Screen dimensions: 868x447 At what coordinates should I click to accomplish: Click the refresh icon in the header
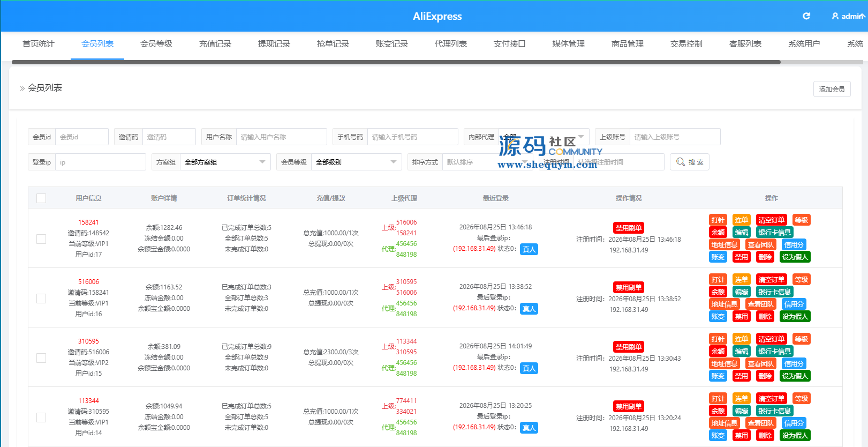(x=806, y=16)
